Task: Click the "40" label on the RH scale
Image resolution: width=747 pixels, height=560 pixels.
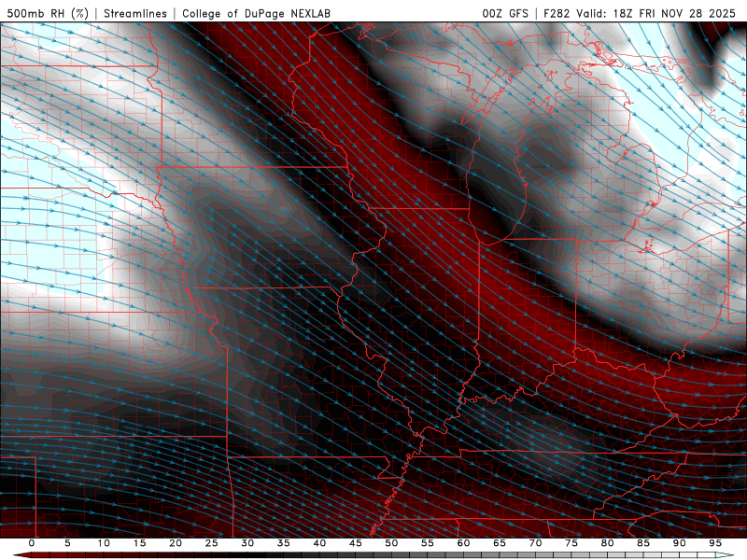Action: (x=319, y=543)
